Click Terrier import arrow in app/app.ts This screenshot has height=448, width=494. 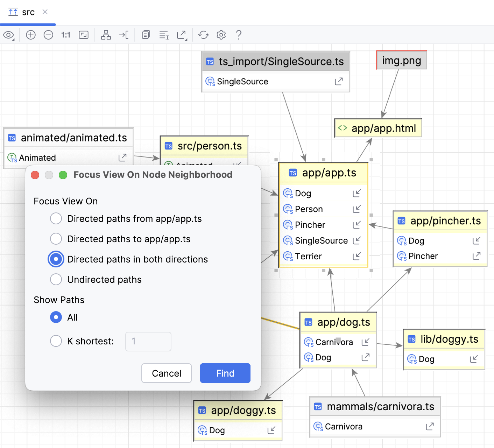coord(357,256)
